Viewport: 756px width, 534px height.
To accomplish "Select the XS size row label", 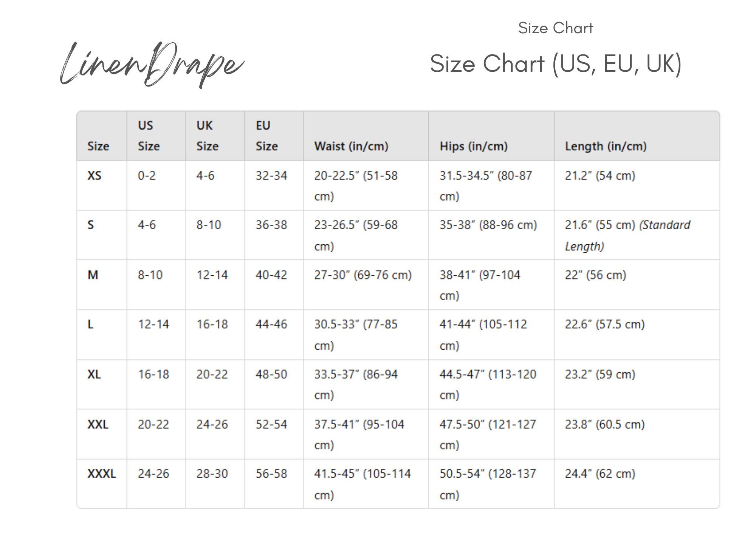I will click(x=94, y=176).
